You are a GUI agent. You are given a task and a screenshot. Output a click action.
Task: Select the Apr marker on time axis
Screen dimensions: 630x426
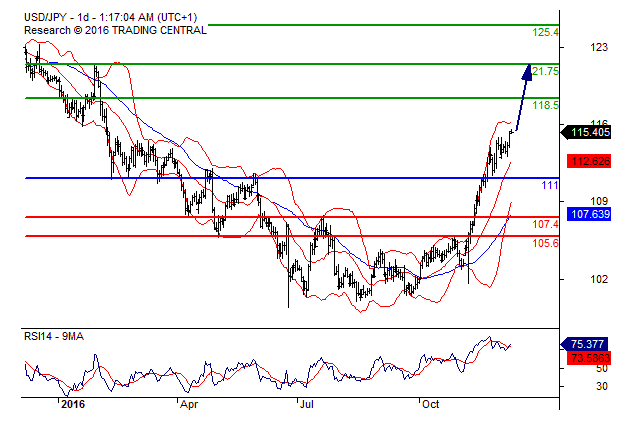pos(187,405)
